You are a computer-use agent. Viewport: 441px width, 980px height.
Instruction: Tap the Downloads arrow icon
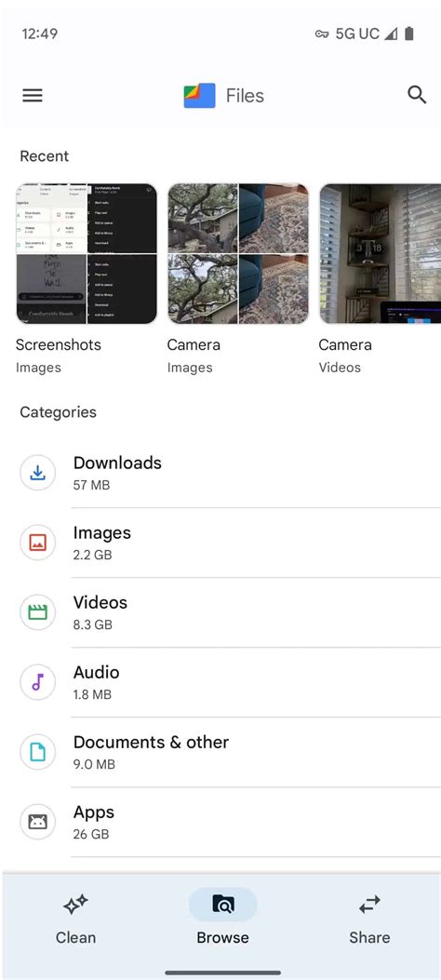coord(37,473)
